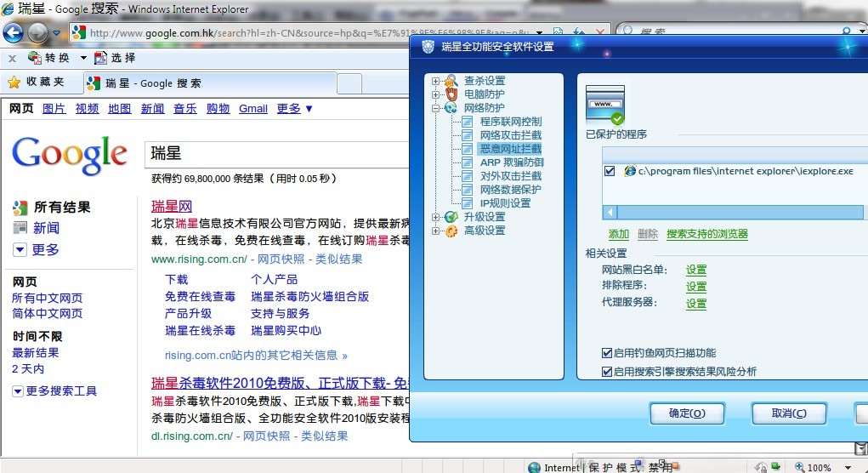
Task: Select the sidebar 新闻 news filter icon
Action: (20, 228)
